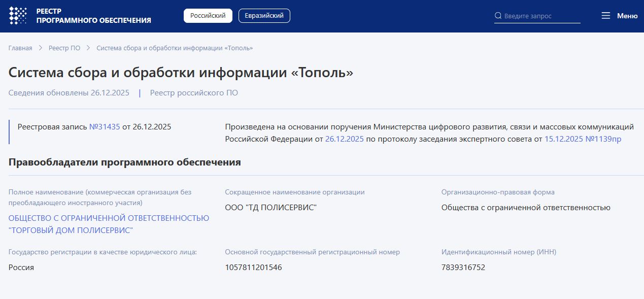Navigate to the "Реестр ПО" breadcrumb
This screenshot has height=299, width=644.
tap(64, 48)
